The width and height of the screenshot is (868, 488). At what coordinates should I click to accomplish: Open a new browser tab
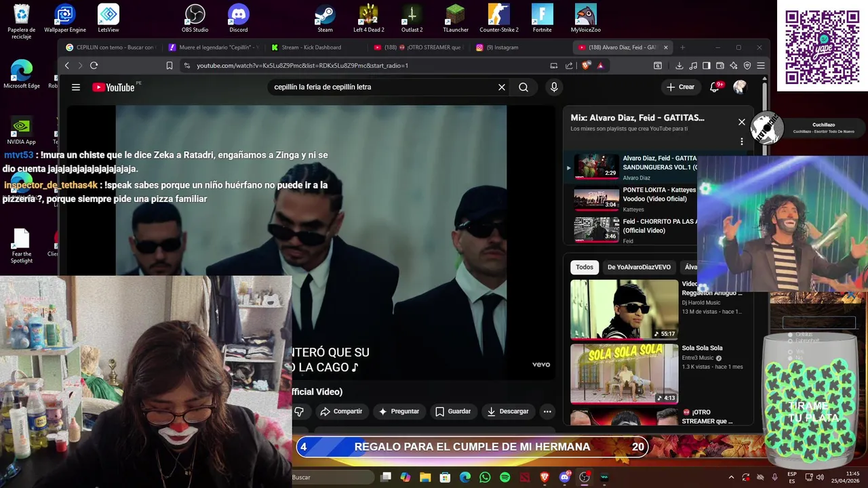click(x=682, y=47)
